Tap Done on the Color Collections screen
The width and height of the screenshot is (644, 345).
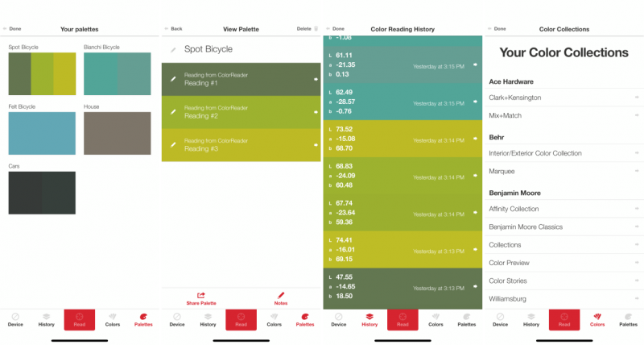[x=497, y=28]
